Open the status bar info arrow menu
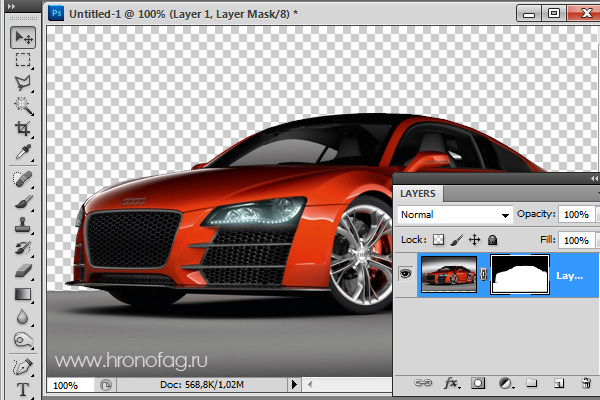 294,384
